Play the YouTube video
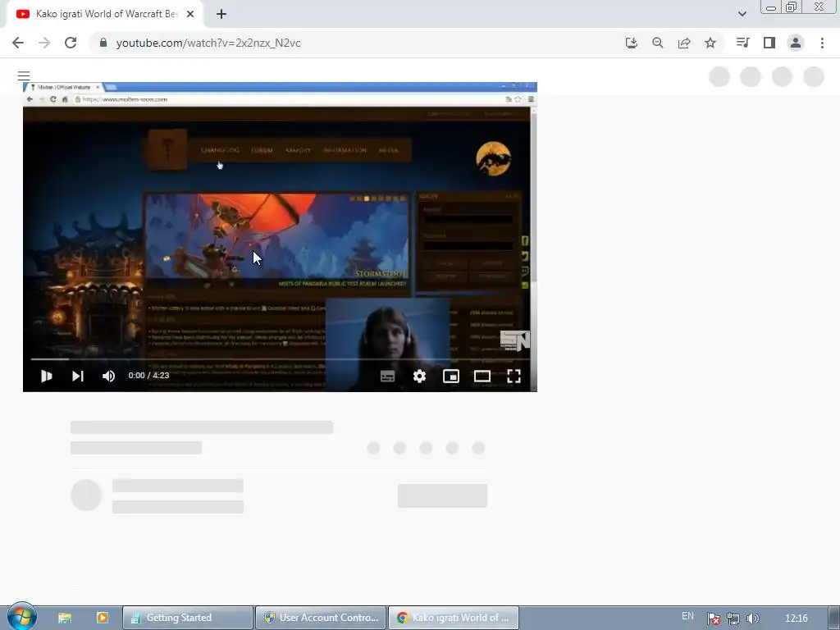This screenshot has width=840, height=630. (47, 376)
